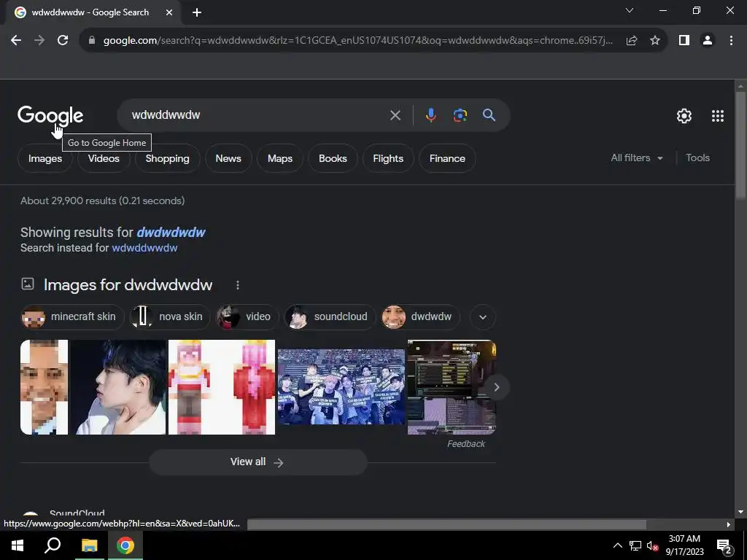Open the Minecraft skin thumbnail
747x560 pixels.
[222, 387]
